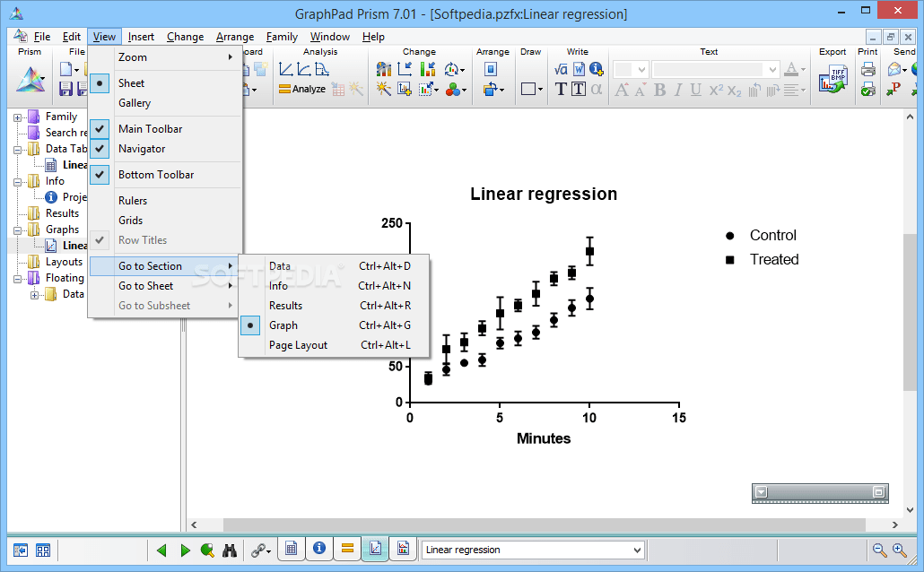This screenshot has width=924, height=572.
Task: Click the add data sets to graph icon
Action: click(x=405, y=89)
